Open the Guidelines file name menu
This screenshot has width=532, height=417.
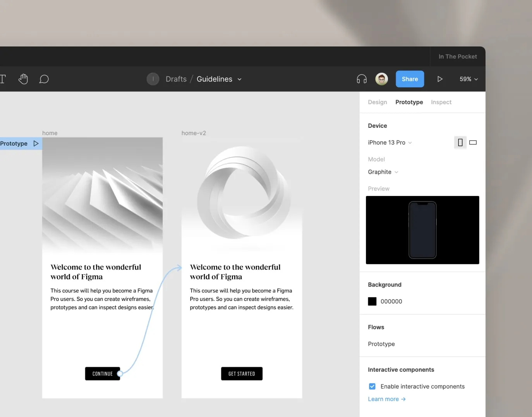pyautogui.click(x=239, y=79)
